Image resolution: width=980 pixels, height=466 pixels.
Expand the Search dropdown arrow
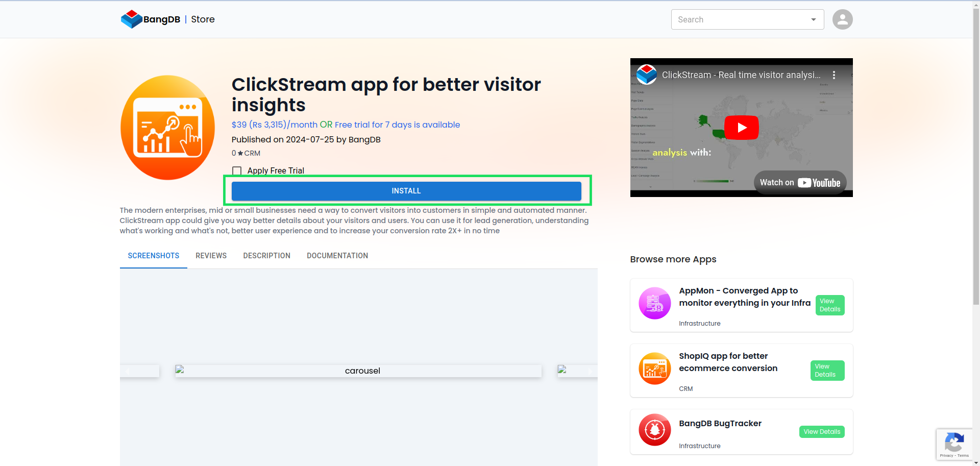click(x=814, y=19)
